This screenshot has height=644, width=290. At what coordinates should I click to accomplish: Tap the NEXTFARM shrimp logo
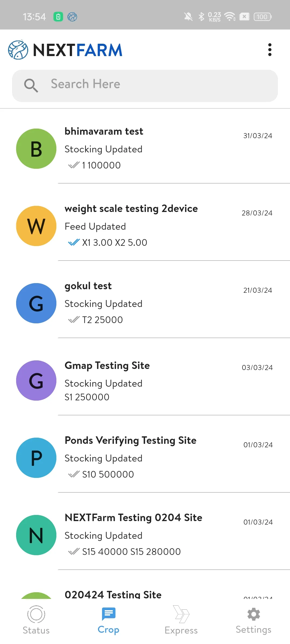coord(18,50)
